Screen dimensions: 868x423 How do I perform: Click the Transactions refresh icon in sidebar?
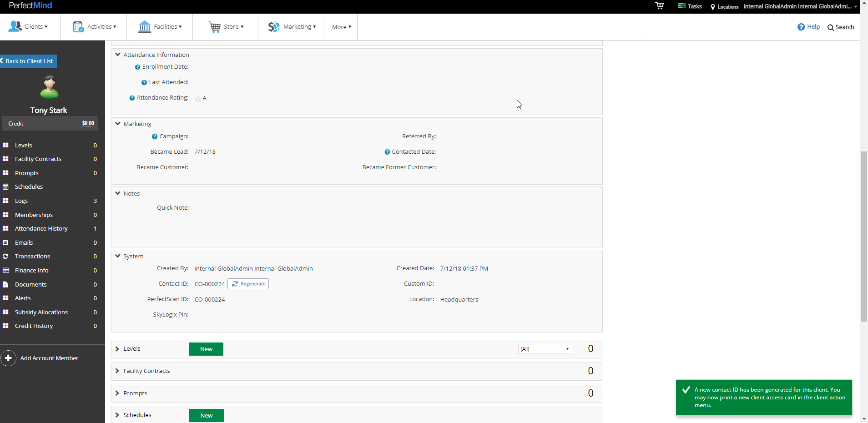point(6,256)
